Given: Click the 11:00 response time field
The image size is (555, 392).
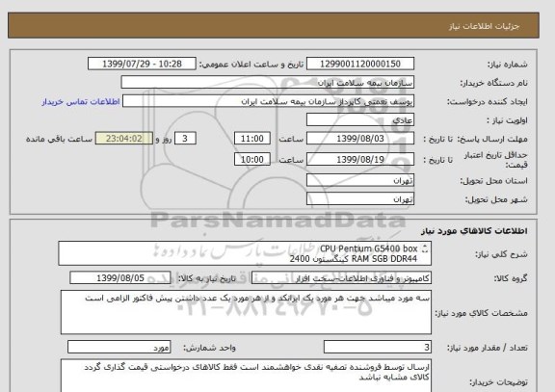Looking at the screenshot, I should [252, 139].
